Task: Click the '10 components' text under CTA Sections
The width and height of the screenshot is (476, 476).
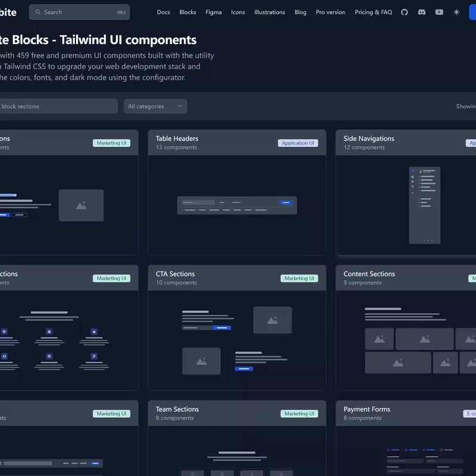Action: pos(176,283)
